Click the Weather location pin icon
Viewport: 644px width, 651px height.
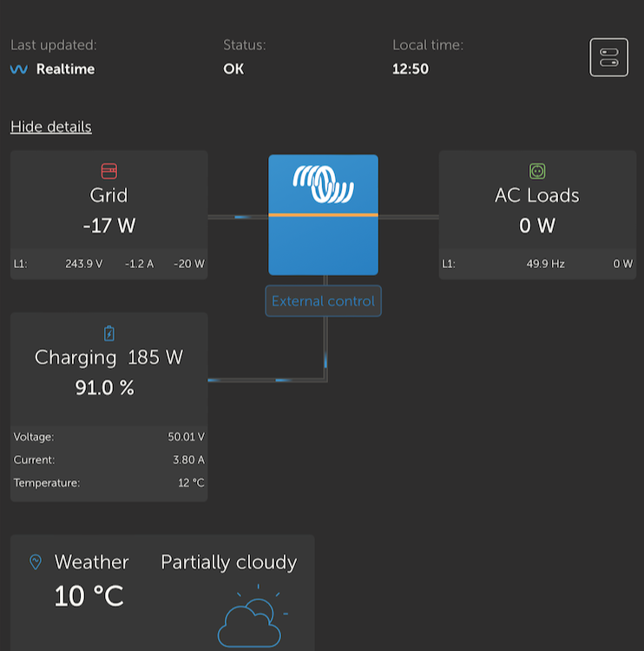click(x=36, y=562)
